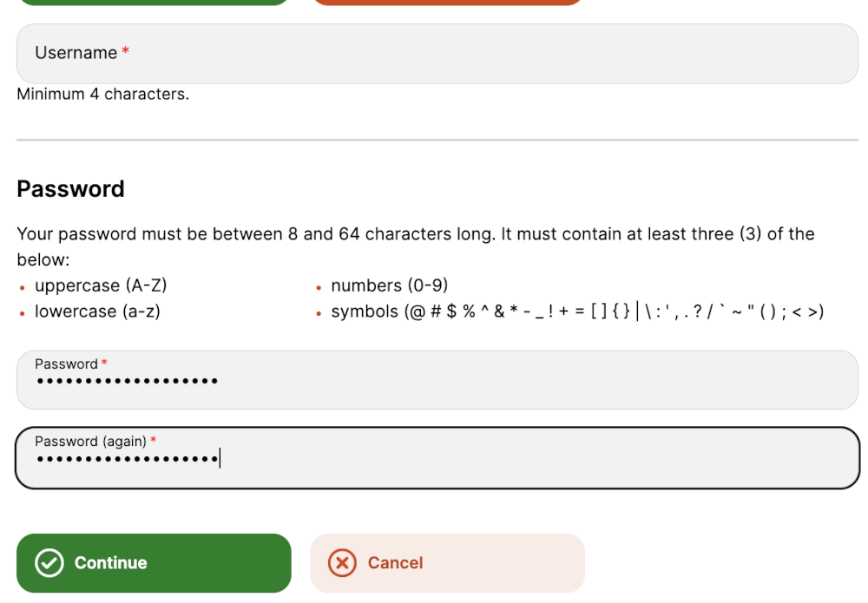
Task: Click the horizontal divider above Password heading
Action: point(437,140)
